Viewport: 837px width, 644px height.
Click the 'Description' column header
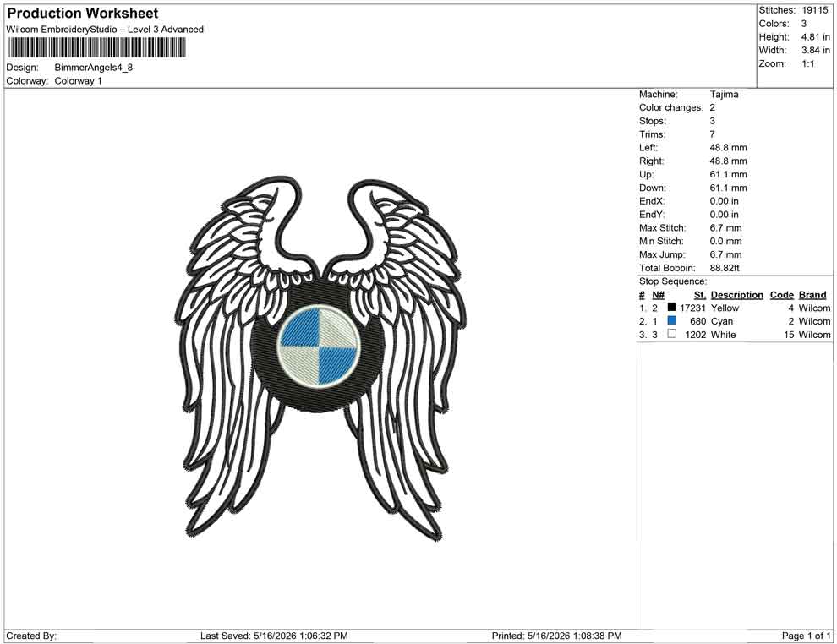coord(736,294)
